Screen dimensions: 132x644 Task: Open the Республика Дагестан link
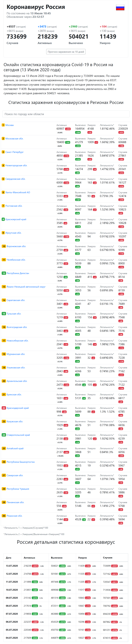[x=18, y=273]
